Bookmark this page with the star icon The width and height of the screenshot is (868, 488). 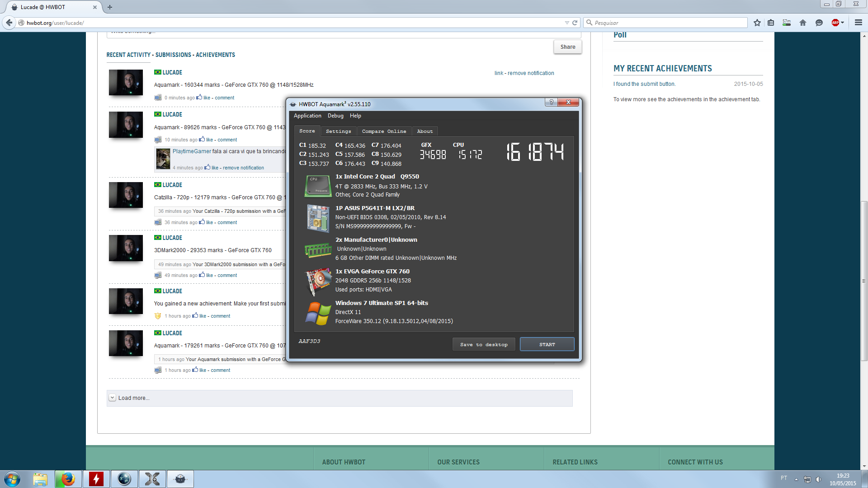coord(757,23)
